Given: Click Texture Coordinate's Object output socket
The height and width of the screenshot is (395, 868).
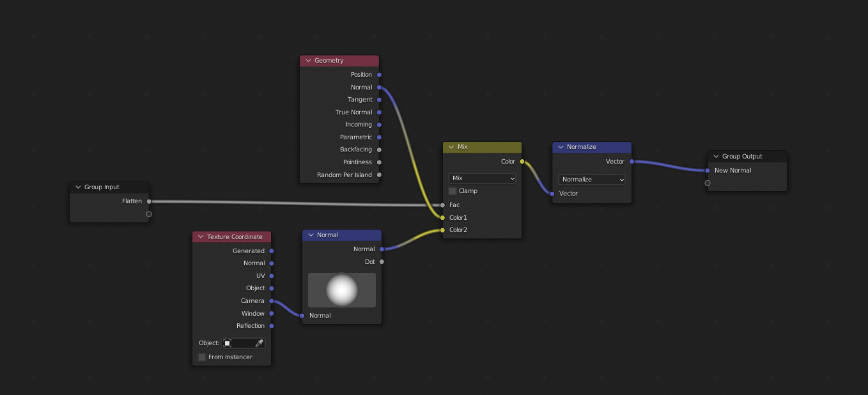Looking at the screenshot, I should pos(271,288).
